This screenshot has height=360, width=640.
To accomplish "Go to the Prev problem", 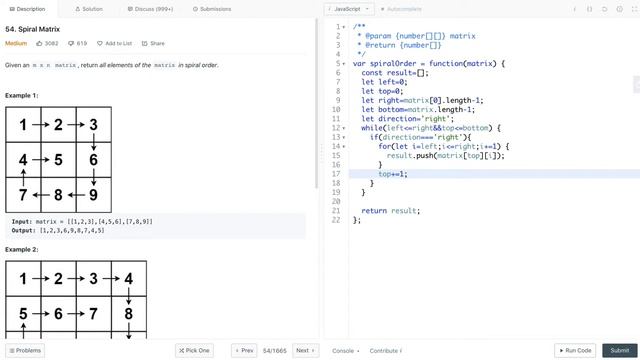I will (x=244, y=351).
